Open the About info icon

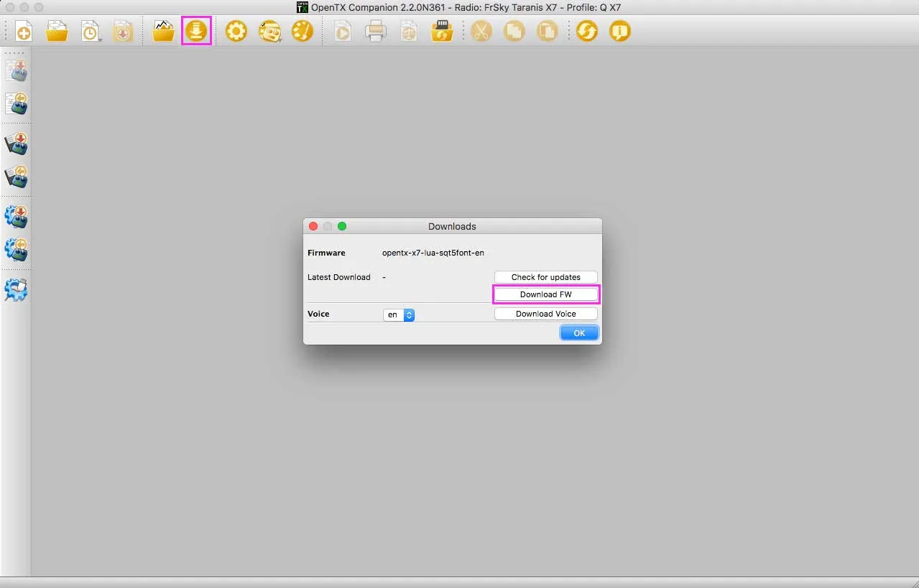coord(619,32)
